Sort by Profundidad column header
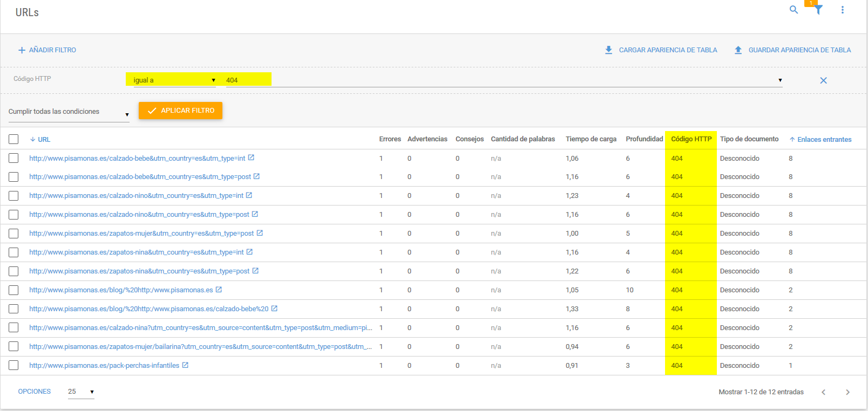 coord(644,139)
